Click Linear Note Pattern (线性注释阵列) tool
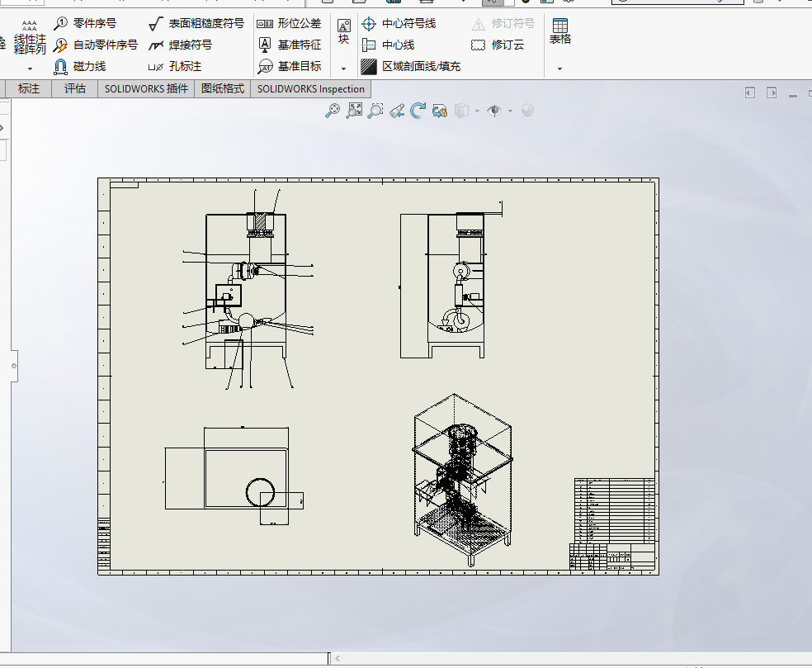This screenshot has width=812, height=668. point(30,37)
